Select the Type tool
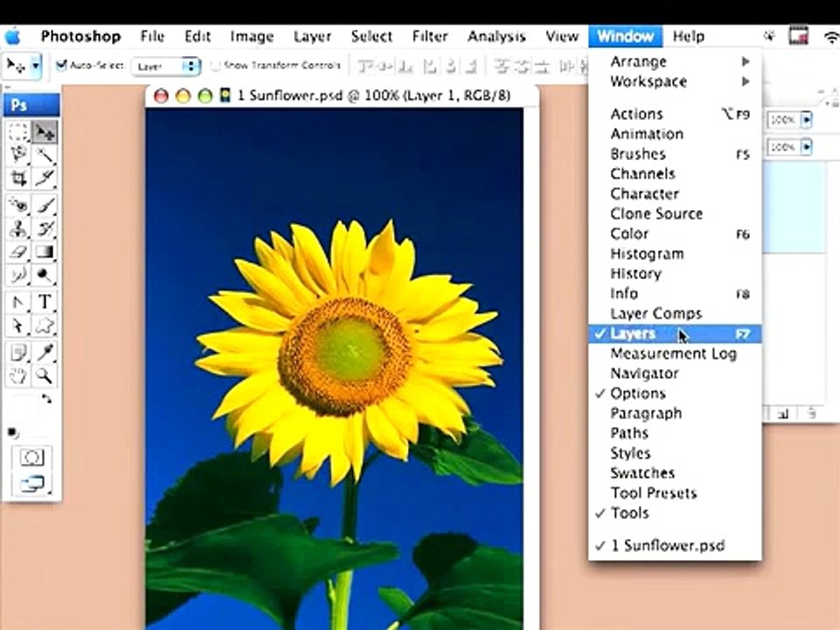Screen dimensions: 840x630 [x=45, y=302]
